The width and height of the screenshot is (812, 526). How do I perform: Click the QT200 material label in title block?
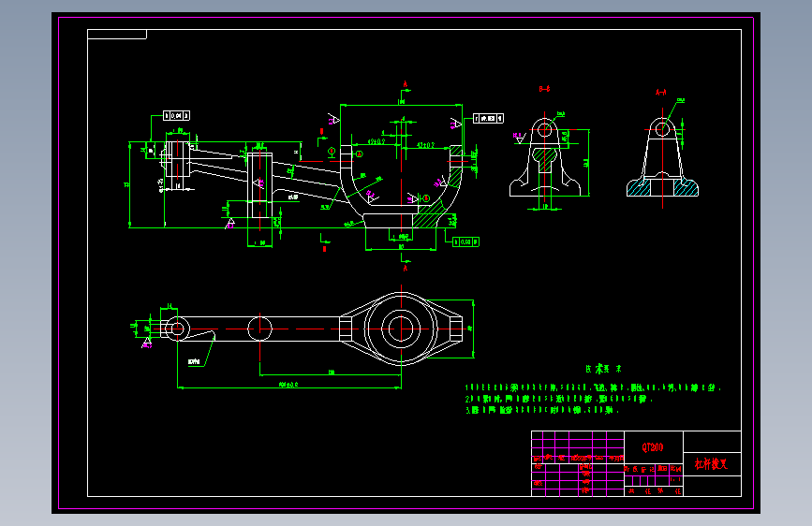tap(653, 447)
